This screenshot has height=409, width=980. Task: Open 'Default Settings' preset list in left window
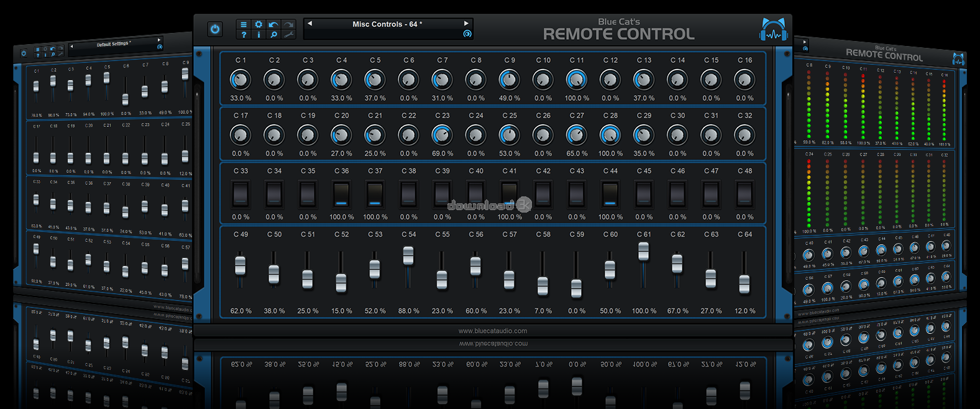[x=113, y=44]
